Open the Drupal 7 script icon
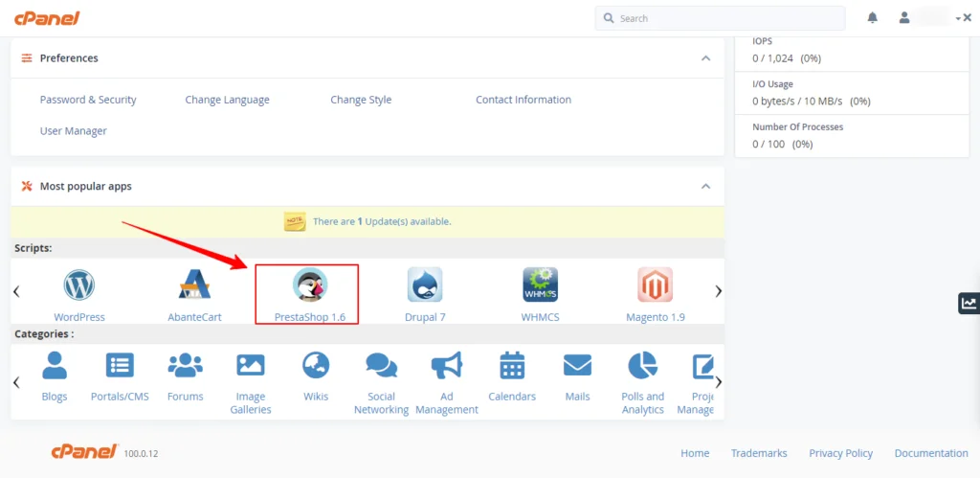 425,285
